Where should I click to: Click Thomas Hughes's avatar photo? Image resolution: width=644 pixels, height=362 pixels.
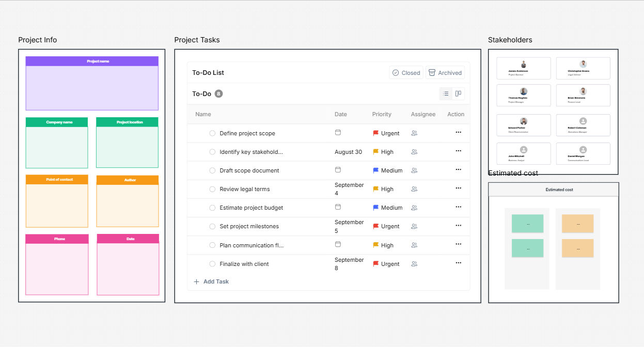[524, 91]
